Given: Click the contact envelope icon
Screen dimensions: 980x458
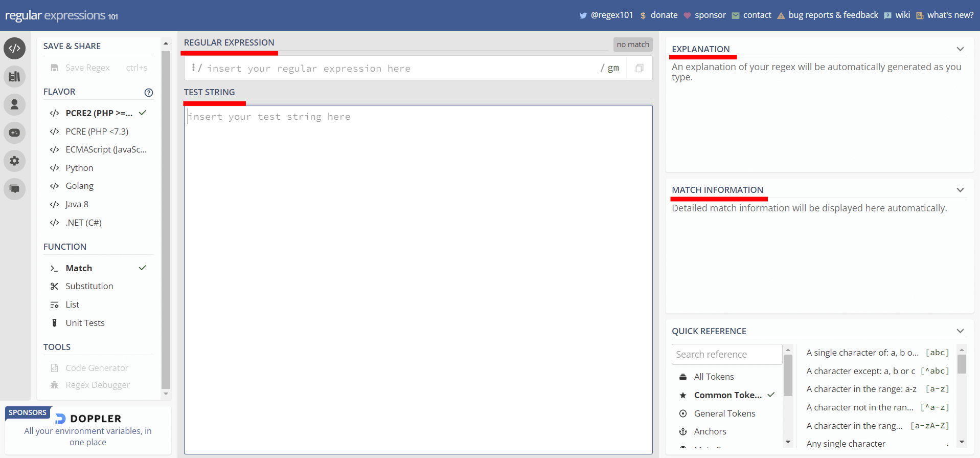Looking at the screenshot, I should (x=736, y=15).
